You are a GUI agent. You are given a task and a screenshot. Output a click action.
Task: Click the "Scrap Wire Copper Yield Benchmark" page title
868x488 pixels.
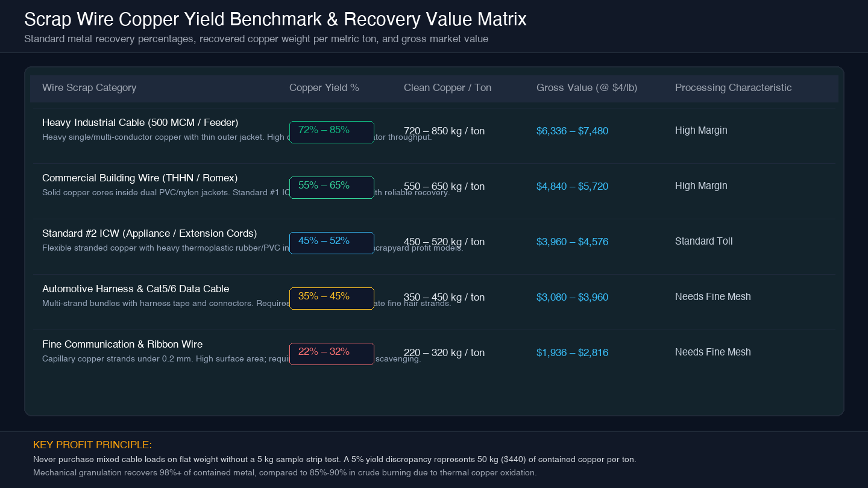coord(275,19)
